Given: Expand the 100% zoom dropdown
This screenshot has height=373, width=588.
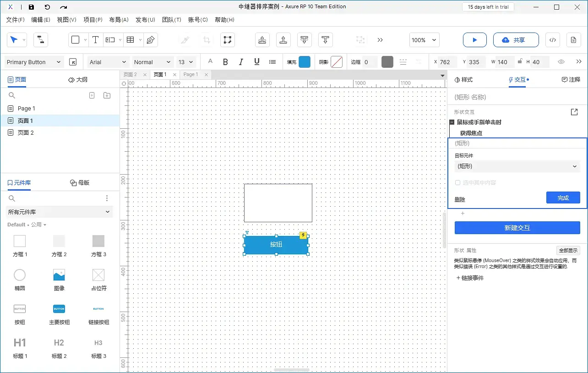Looking at the screenshot, I should click(424, 40).
